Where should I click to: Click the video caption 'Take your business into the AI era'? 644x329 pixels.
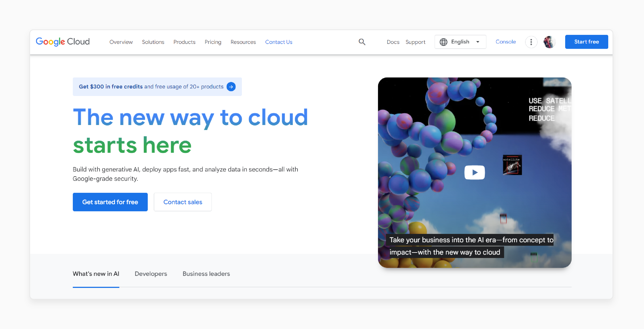point(470,246)
